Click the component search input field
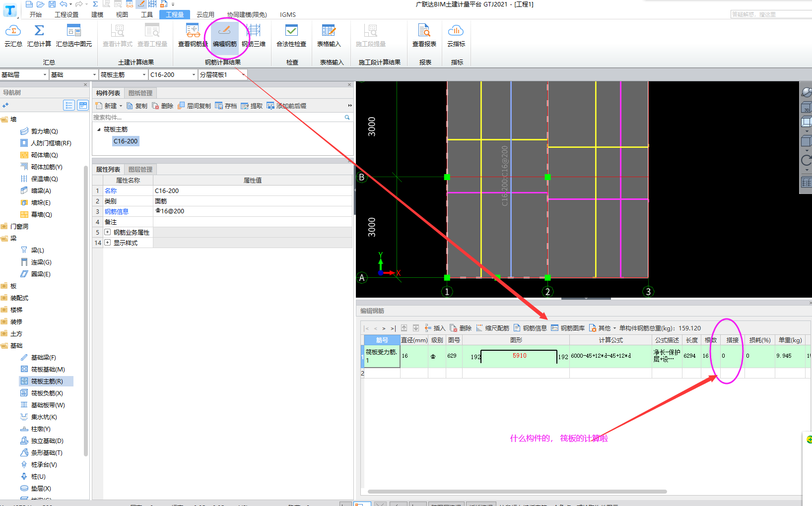The height and width of the screenshot is (506, 812). pos(218,118)
